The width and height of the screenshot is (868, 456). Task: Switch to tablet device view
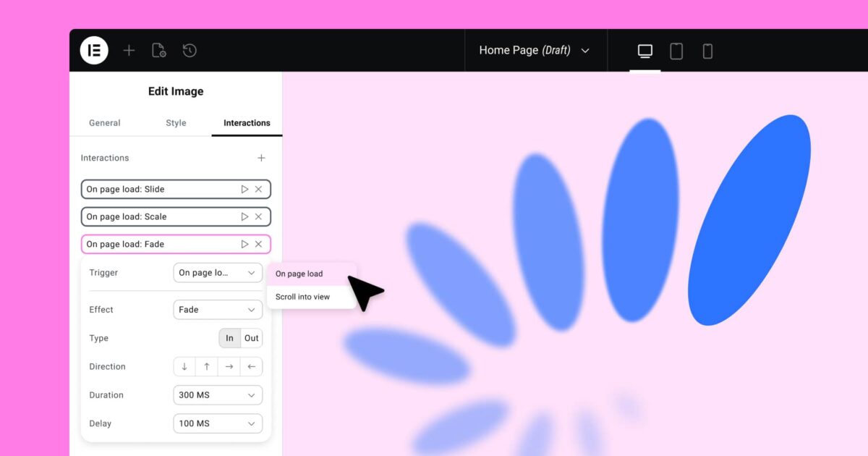676,51
